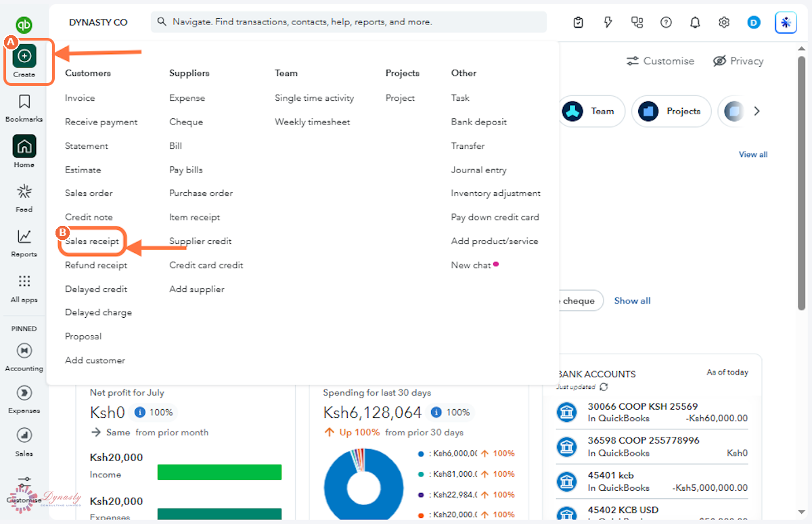Open pinned Expenses app icon
Image resolution: width=812 pixels, height=524 pixels.
pos(24,393)
